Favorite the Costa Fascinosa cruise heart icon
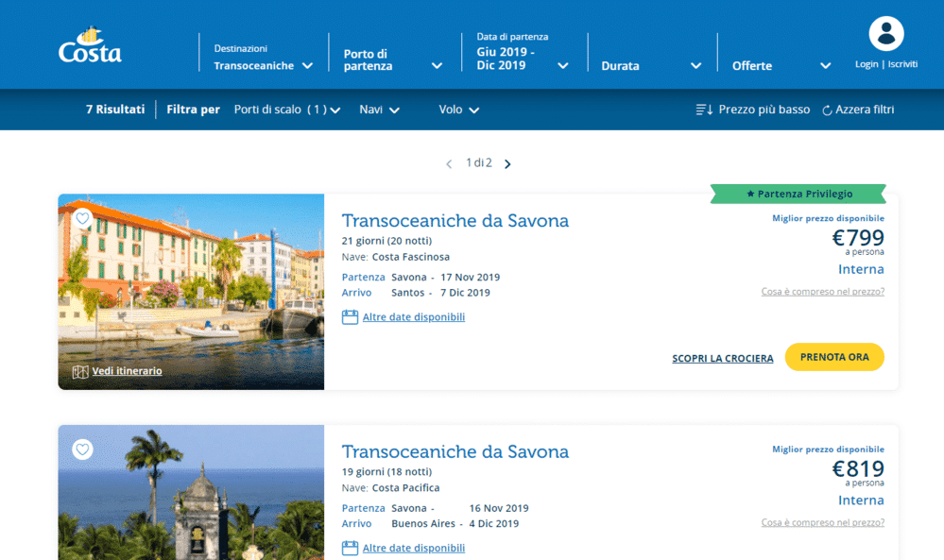944x560 pixels. pyautogui.click(x=82, y=218)
